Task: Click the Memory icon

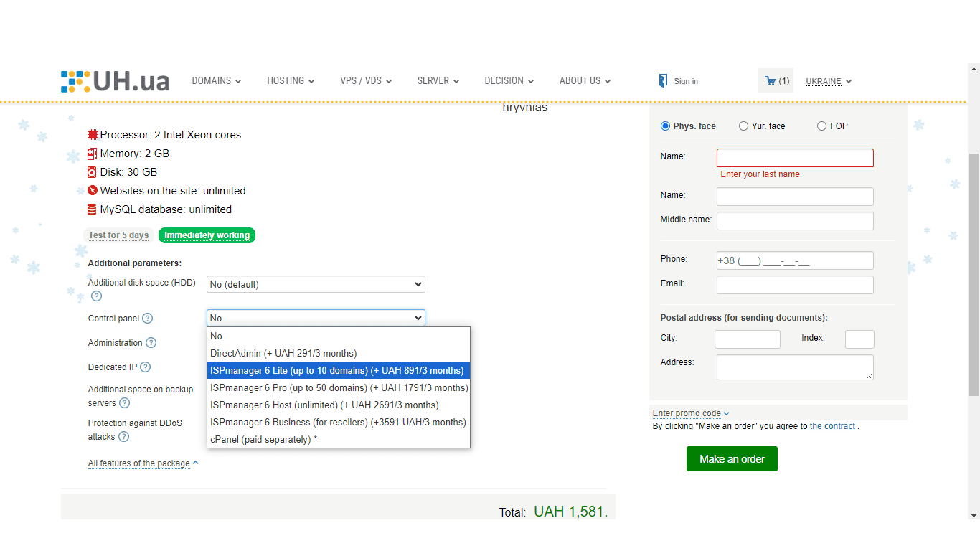Action: point(92,154)
